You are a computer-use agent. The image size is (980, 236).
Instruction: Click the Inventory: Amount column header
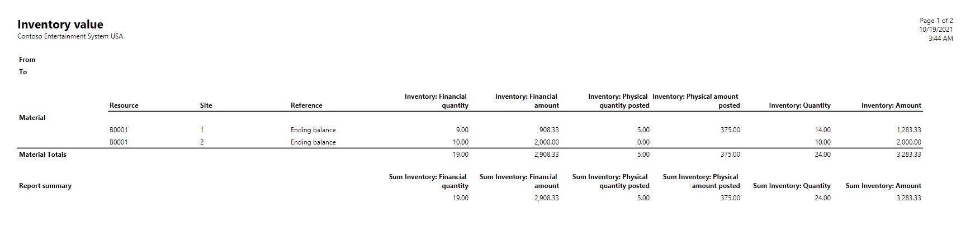[x=891, y=105]
